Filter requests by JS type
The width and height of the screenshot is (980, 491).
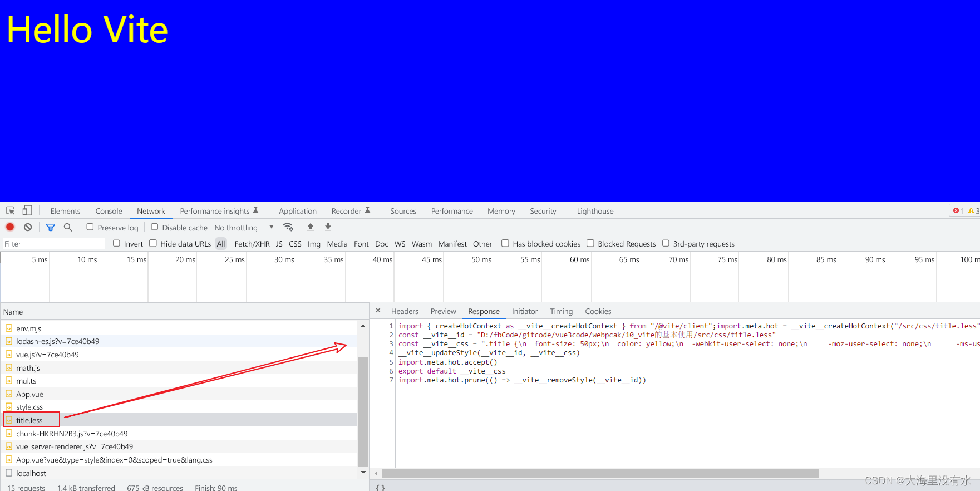click(x=279, y=244)
